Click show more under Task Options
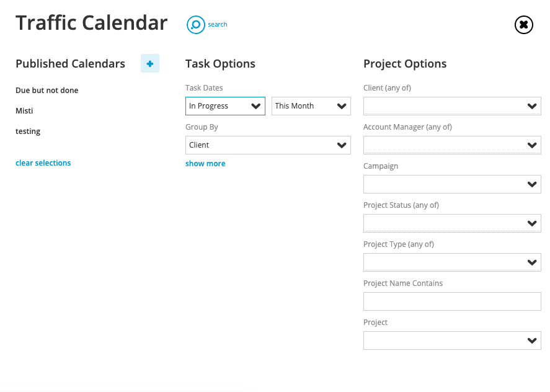 click(x=205, y=164)
